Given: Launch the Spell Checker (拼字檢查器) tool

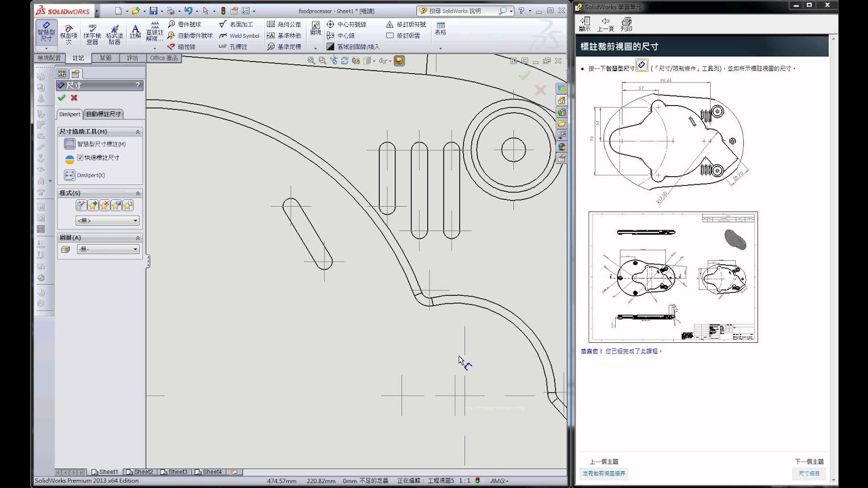Looking at the screenshot, I should [92, 34].
